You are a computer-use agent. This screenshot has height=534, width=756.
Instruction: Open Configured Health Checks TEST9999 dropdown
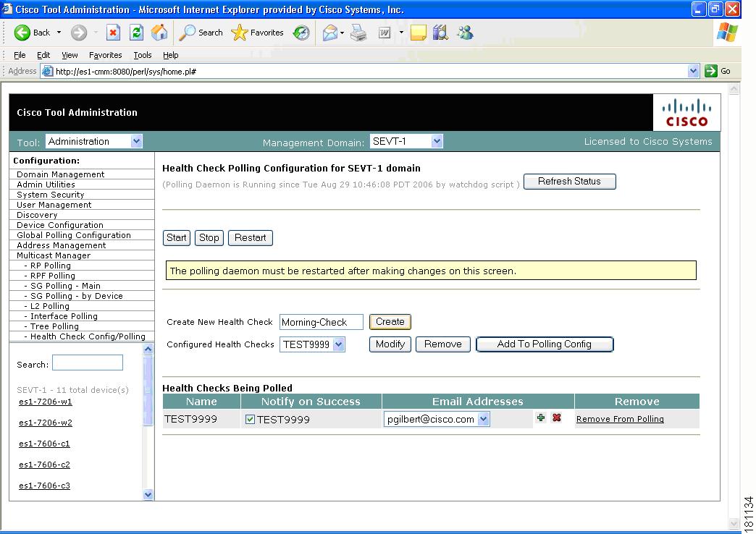(312, 344)
